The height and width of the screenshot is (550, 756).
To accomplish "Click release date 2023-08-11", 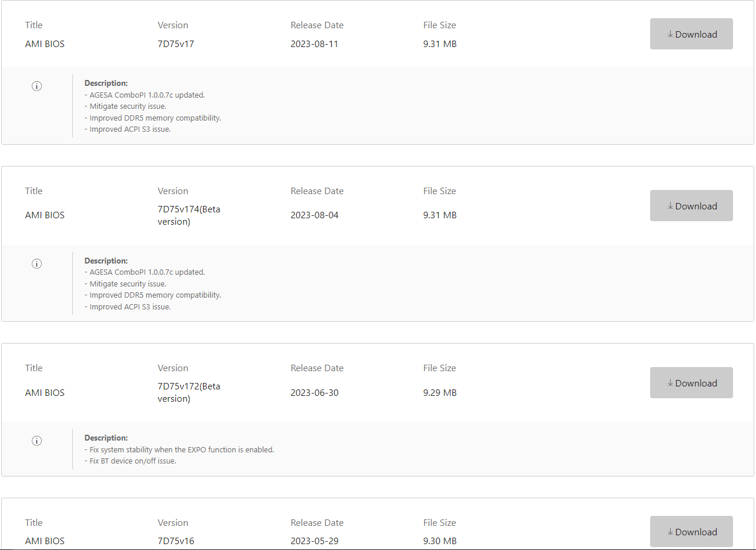I will click(314, 44).
